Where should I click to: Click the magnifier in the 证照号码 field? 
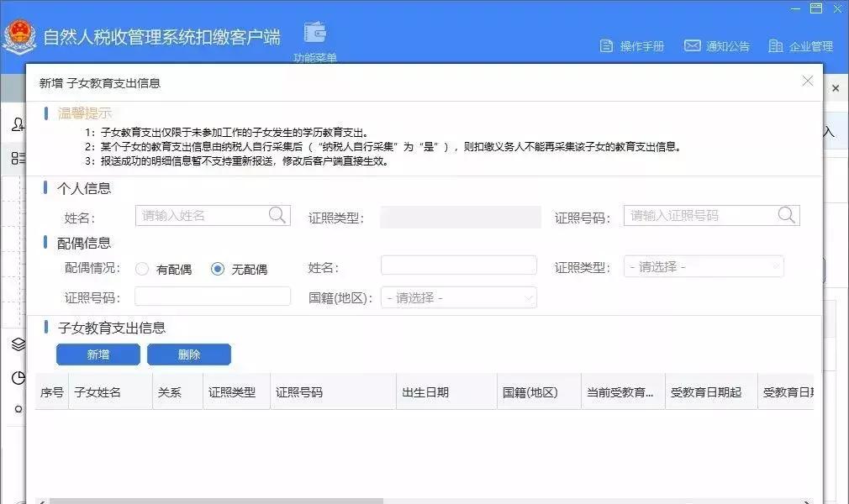pyautogui.click(x=787, y=215)
